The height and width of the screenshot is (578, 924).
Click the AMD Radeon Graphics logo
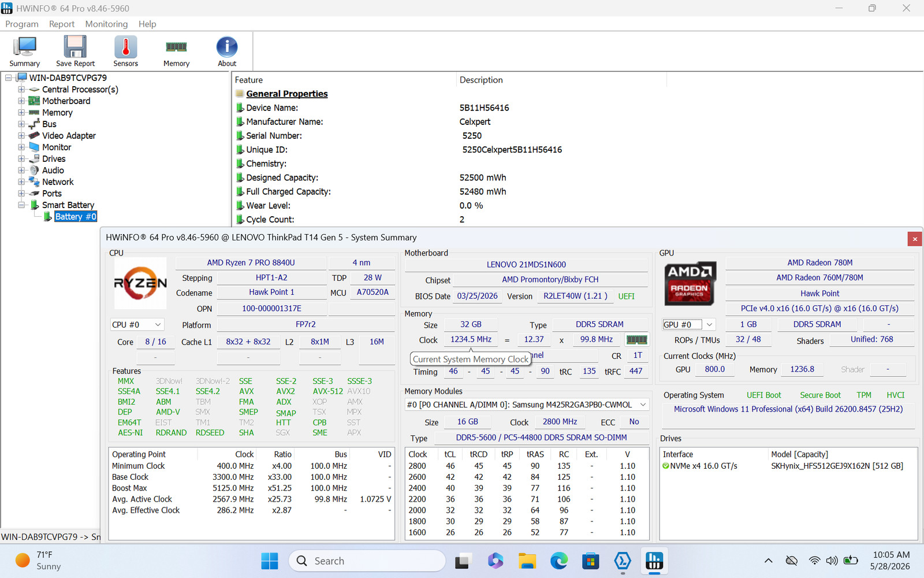pyautogui.click(x=689, y=283)
